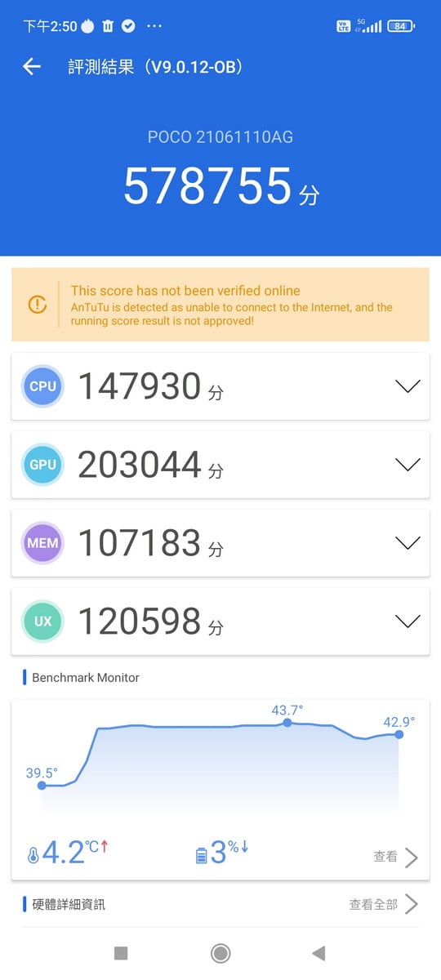Expand the CPU score details
This screenshot has width=441, height=980.
pos(408,386)
